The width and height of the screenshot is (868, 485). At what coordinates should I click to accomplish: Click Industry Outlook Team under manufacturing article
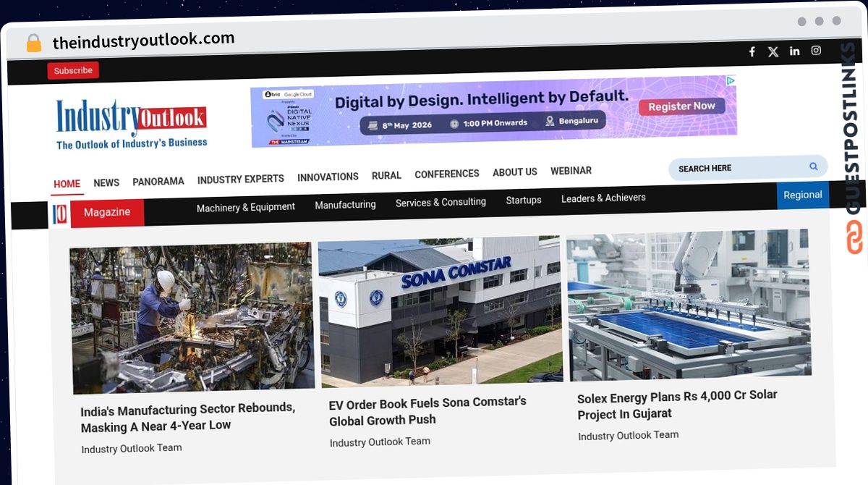tap(132, 449)
